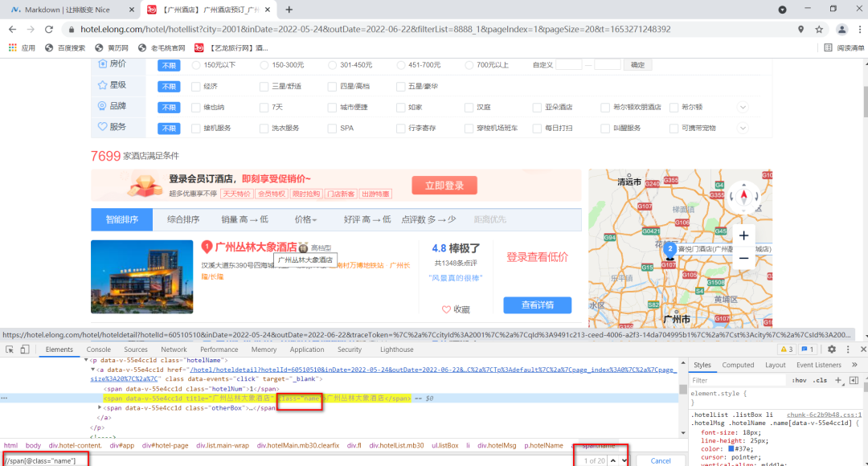Open the Application tab
This screenshot has width=868, height=466.
click(307, 349)
